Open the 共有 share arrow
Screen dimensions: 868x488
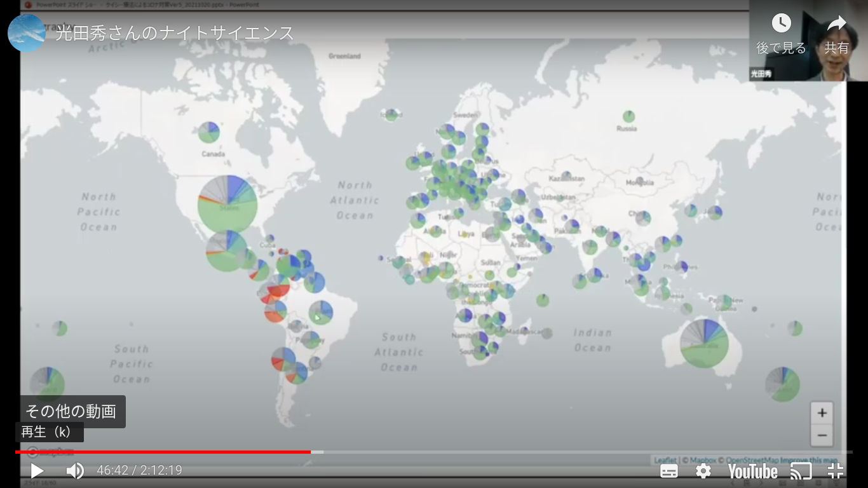(x=836, y=24)
